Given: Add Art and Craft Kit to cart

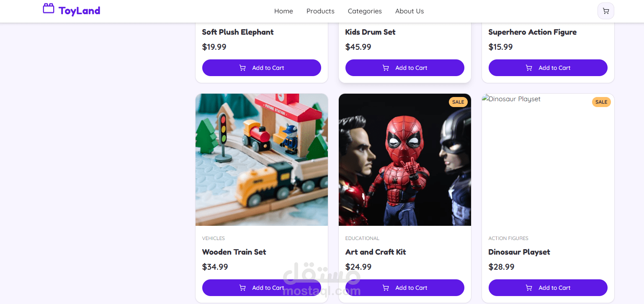Looking at the screenshot, I should (405, 288).
